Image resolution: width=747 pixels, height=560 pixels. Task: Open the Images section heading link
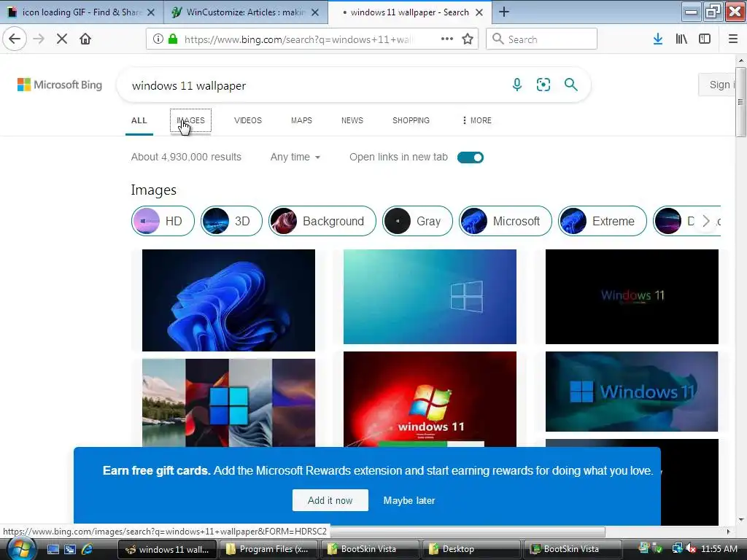[x=153, y=190]
